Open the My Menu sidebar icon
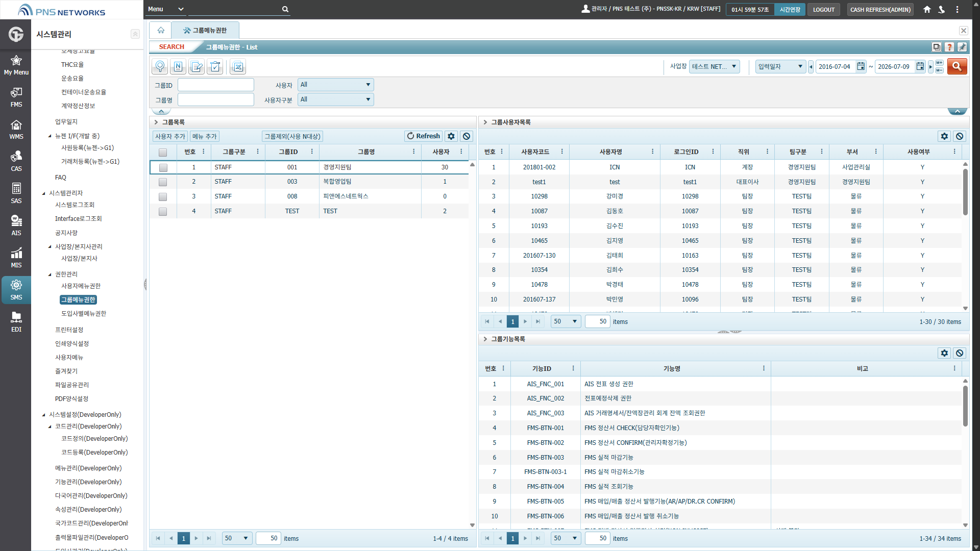The image size is (980, 551). tap(16, 65)
